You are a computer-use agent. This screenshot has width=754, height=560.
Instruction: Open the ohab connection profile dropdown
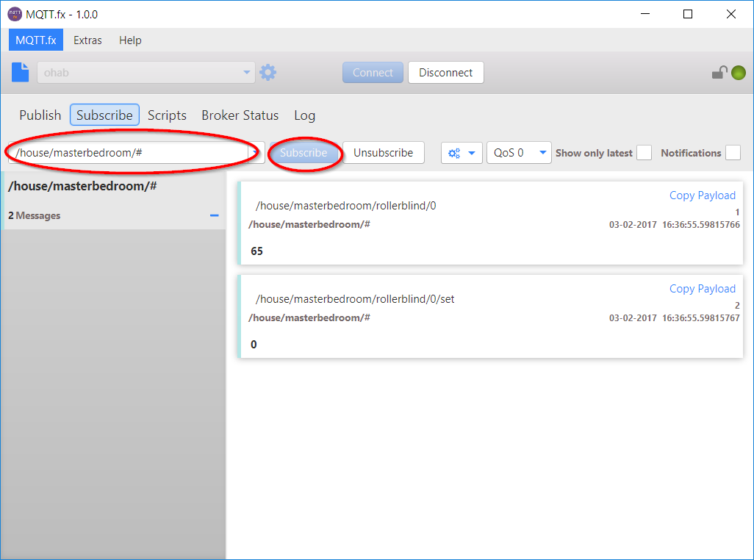[146, 73]
